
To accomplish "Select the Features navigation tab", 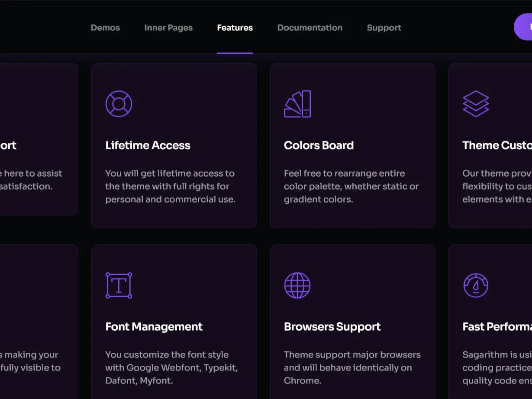I will 235,28.
